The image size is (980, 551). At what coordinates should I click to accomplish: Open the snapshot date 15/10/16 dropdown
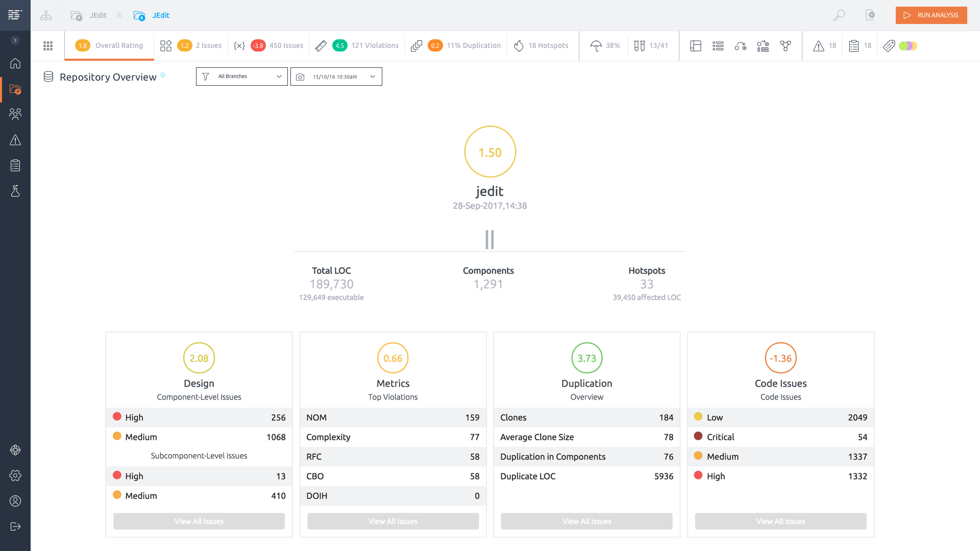336,77
